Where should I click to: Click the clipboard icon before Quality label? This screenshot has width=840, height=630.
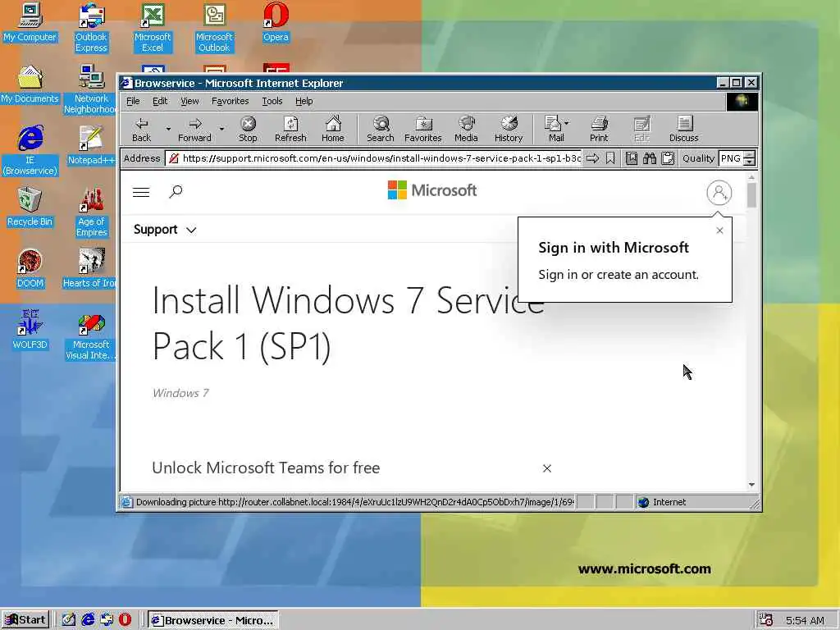668,158
